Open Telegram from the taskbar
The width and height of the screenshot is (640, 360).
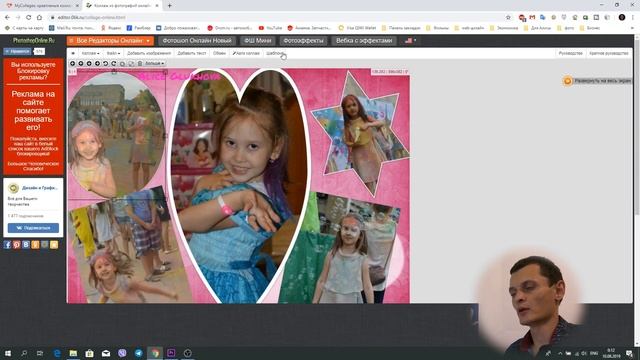[x=139, y=353]
